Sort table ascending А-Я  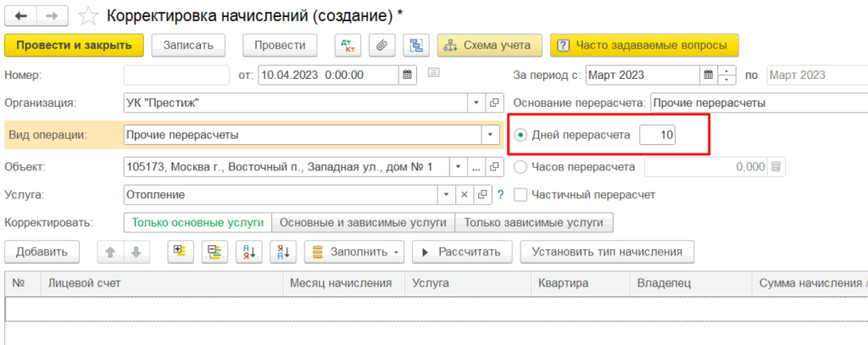248,252
